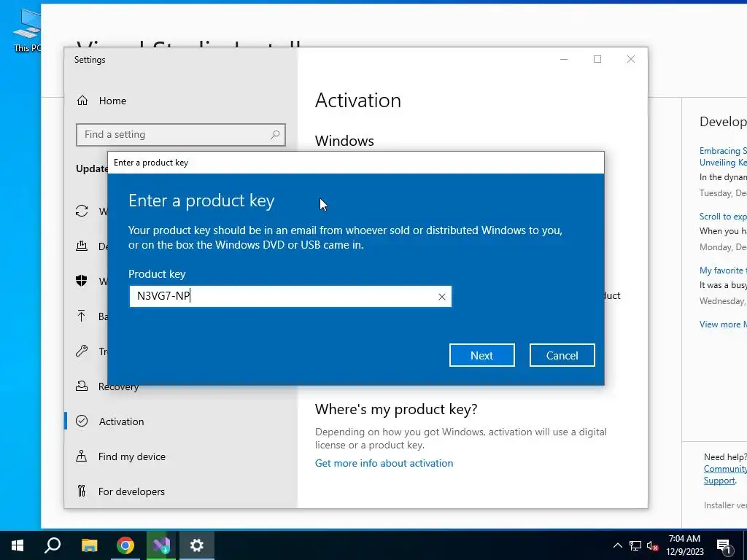Image resolution: width=747 pixels, height=560 pixels.
Task: Close the Settings window
Action: [631, 59]
